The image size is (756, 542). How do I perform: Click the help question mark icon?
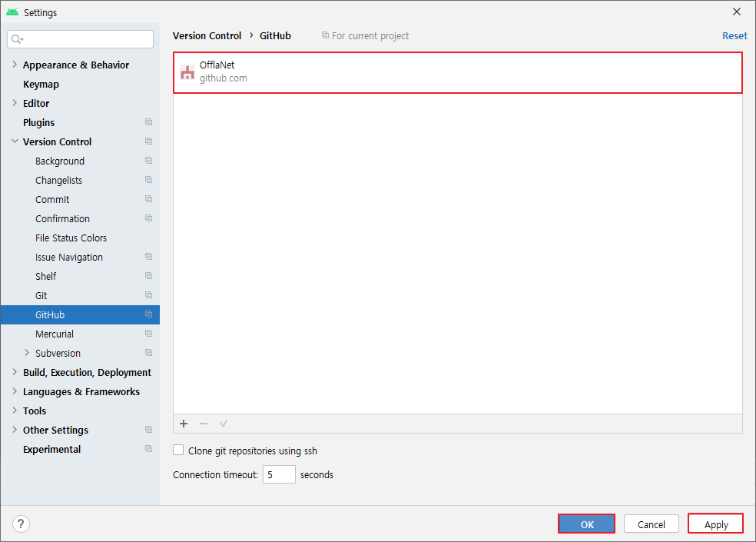(21, 524)
